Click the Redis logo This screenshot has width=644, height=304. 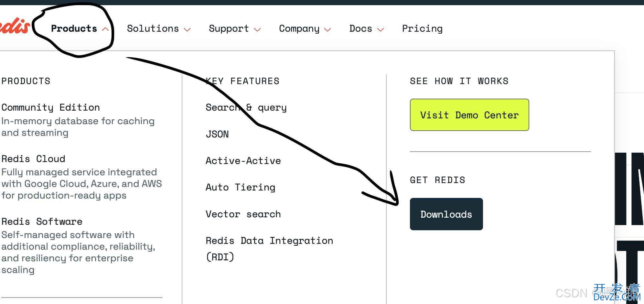coord(15,27)
